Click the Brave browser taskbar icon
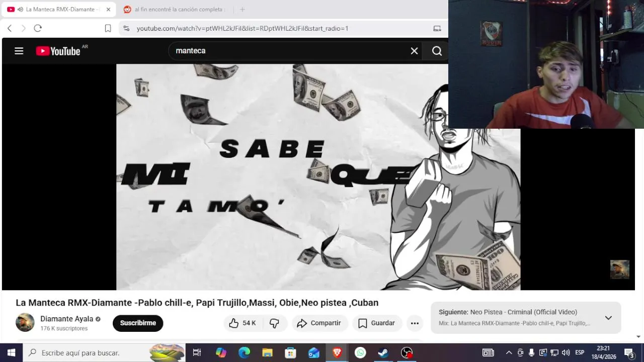 click(x=337, y=352)
